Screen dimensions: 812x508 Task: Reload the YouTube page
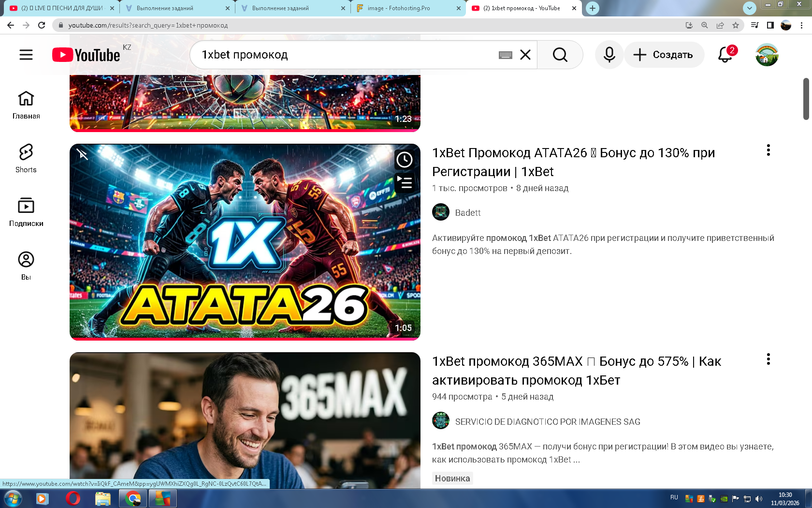[42, 25]
